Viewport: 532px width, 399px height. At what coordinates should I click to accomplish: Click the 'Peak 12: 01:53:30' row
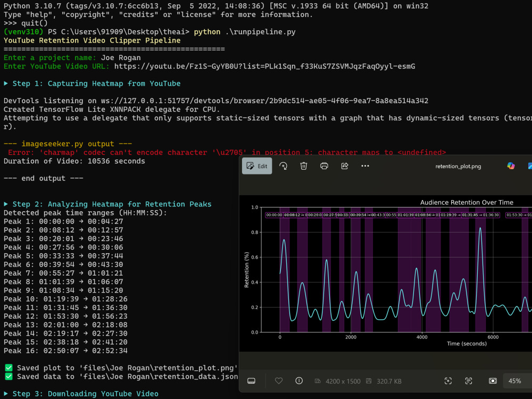tap(65, 316)
